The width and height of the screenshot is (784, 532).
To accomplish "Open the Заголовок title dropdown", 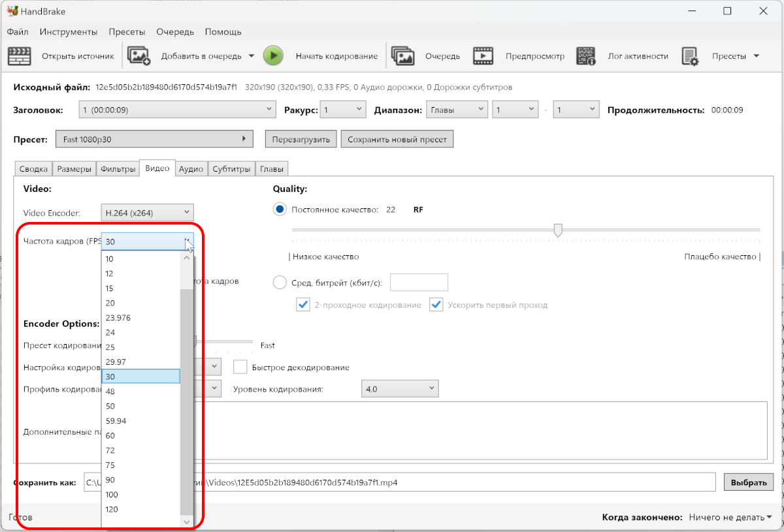I will [x=177, y=110].
